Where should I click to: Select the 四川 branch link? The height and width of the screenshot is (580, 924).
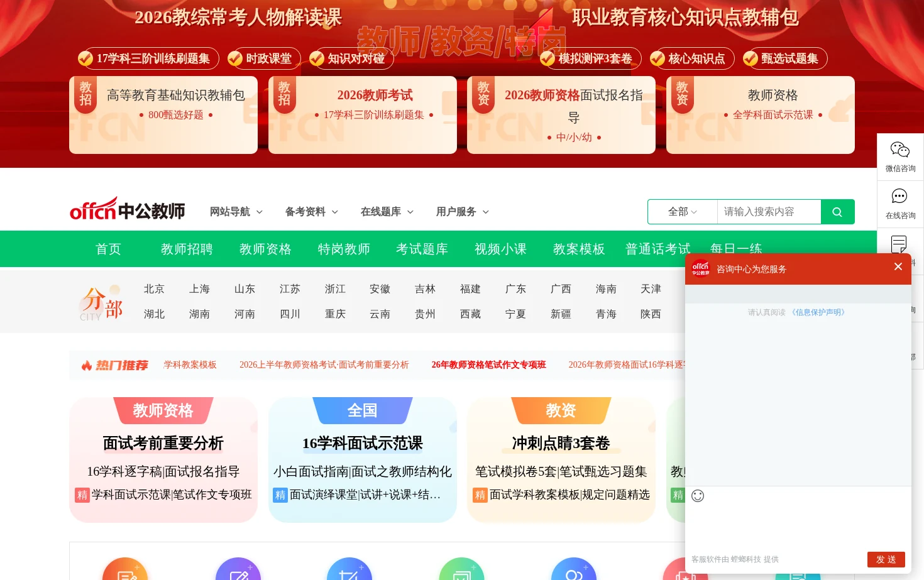pos(290,314)
